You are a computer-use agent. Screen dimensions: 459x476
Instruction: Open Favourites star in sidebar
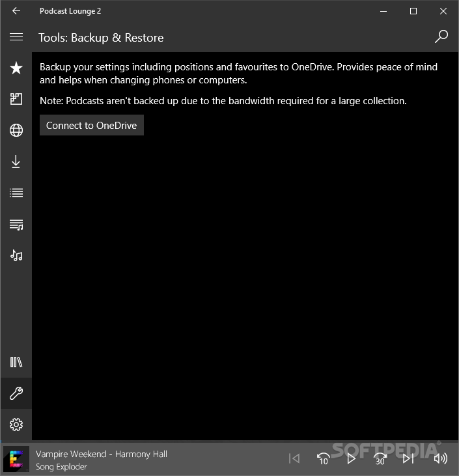click(16, 68)
